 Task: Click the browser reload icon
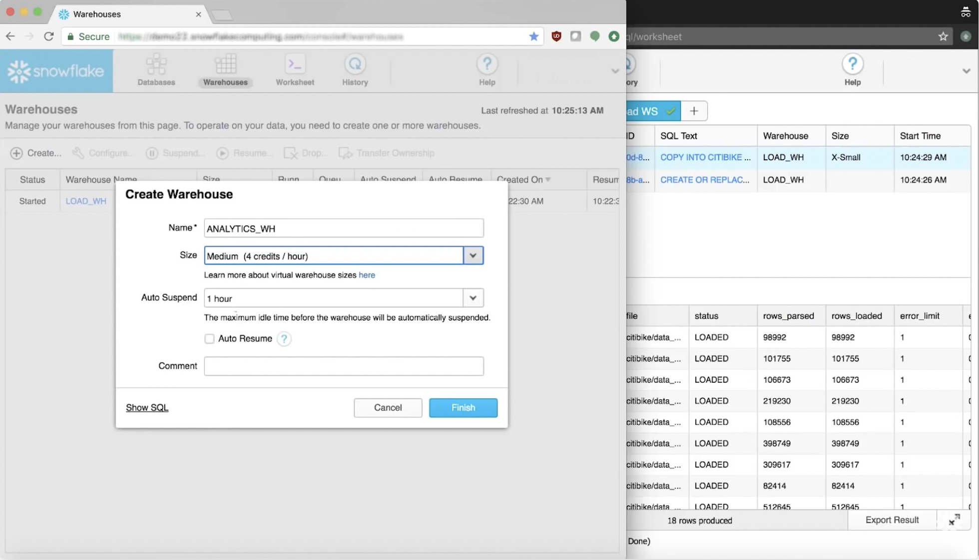click(x=48, y=36)
